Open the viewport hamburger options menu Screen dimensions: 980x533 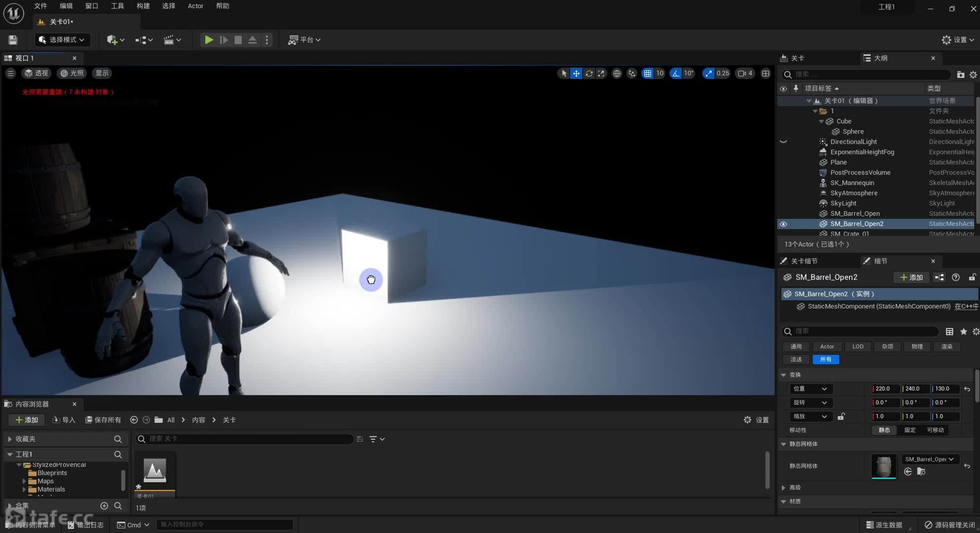(x=10, y=73)
